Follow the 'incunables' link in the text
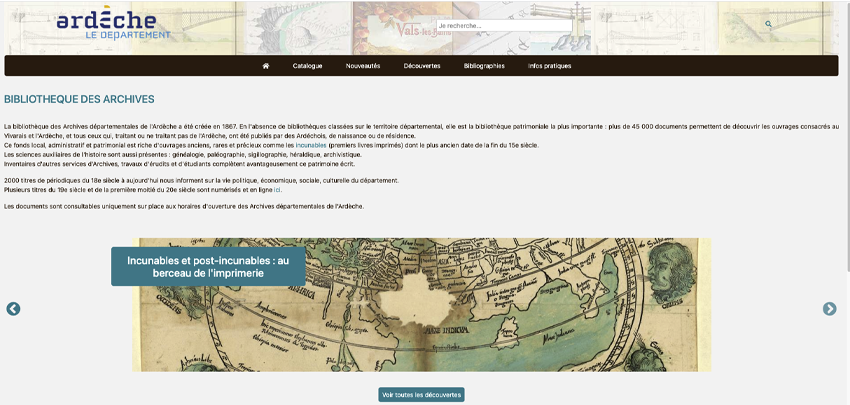The height and width of the screenshot is (405, 850). point(311,146)
